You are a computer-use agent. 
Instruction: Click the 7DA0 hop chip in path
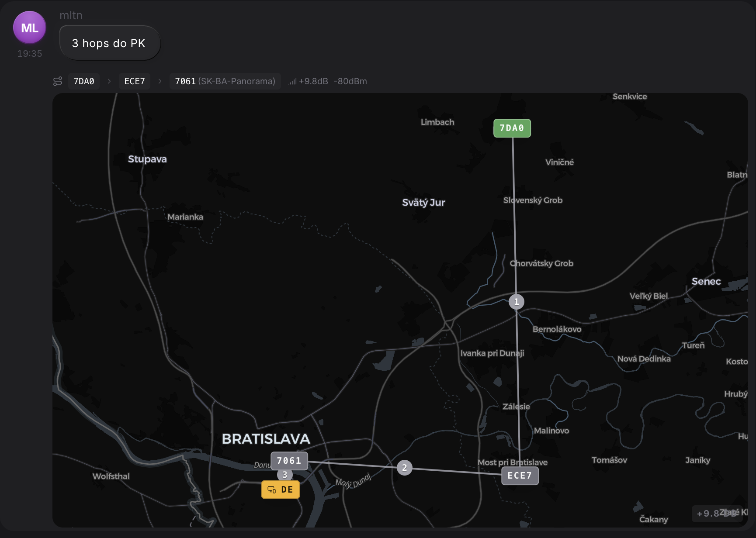[84, 81]
